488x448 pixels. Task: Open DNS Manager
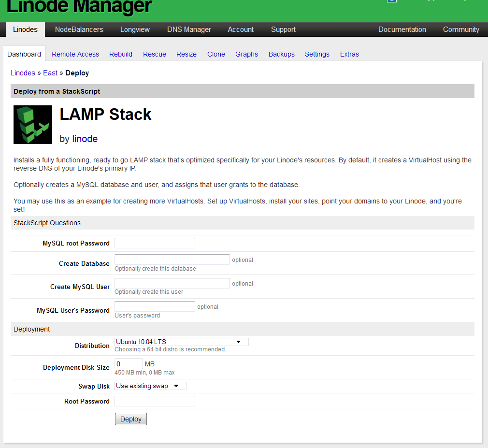click(x=189, y=29)
